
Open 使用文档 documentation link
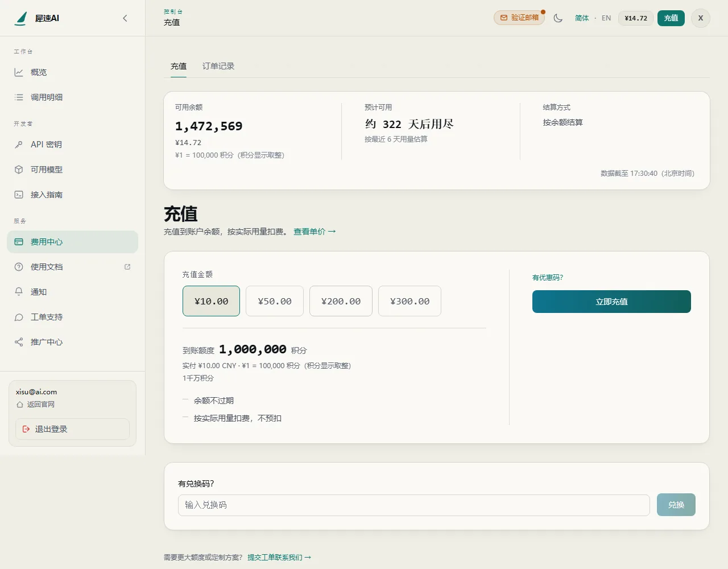[72, 267]
